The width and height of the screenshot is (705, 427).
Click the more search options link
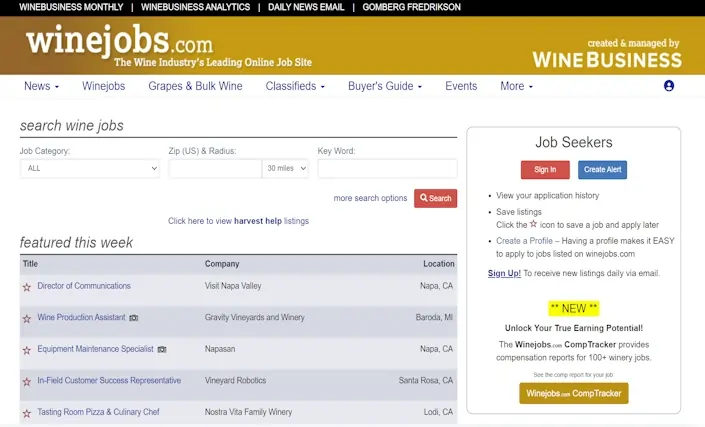pyautogui.click(x=370, y=198)
